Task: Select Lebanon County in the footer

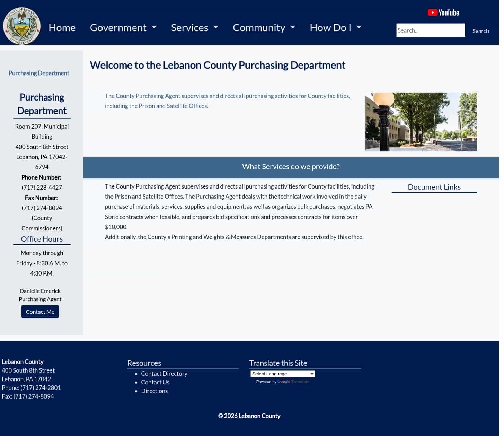Action: pyautogui.click(x=23, y=361)
